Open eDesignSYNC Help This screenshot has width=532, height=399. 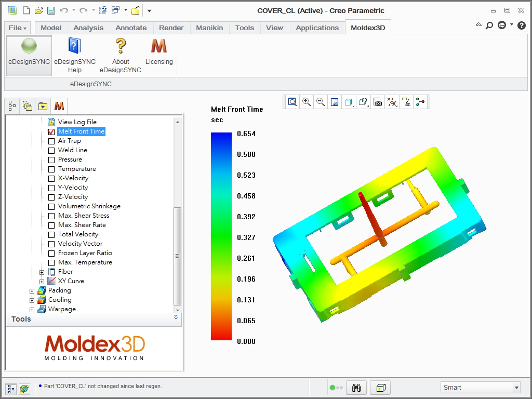(x=75, y=56)
